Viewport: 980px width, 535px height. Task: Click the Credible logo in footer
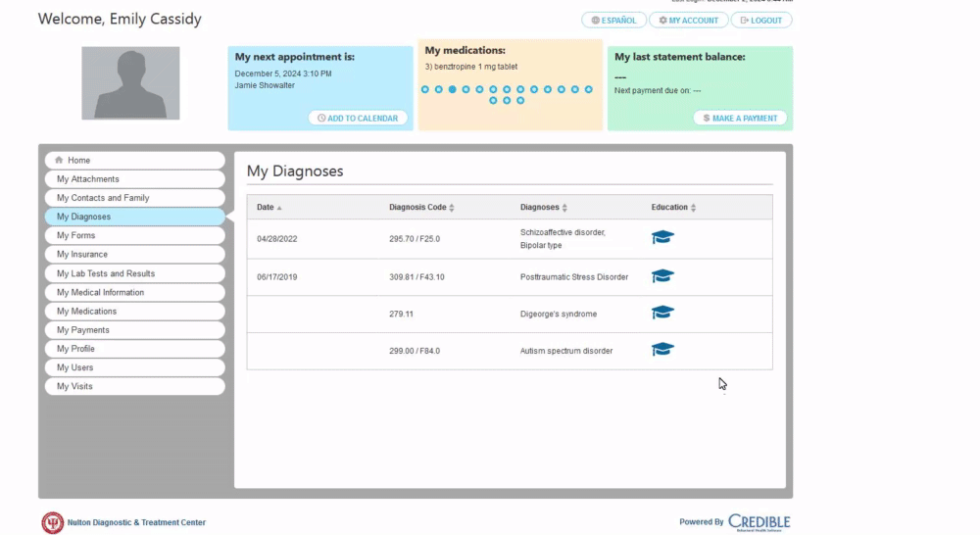click(x=759, y=522)
